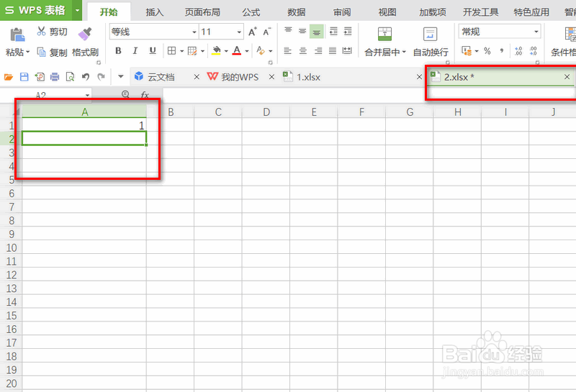The height and width of the screenshot is (392, 576).
Task: Open the Name Box dropdown arrow
Action: pos(87,95)
